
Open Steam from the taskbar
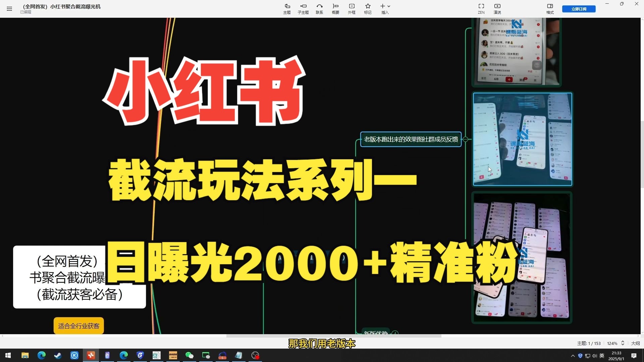(58, 355)
